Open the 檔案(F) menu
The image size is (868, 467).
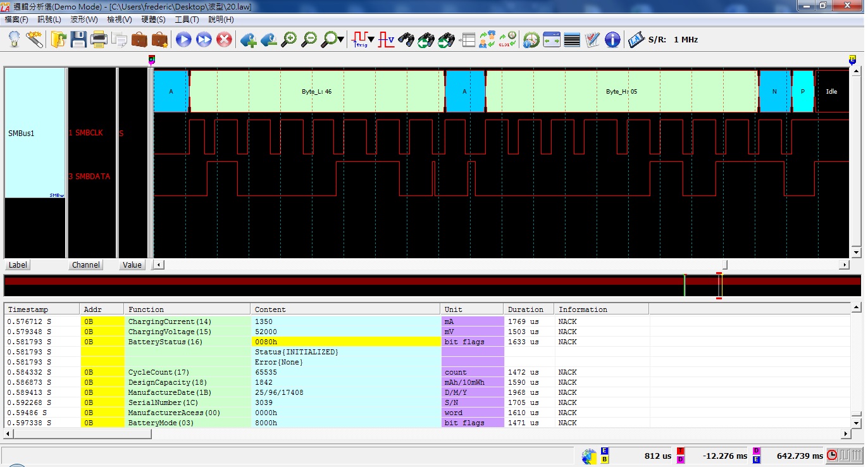pyautogui.click(x=16, y=20)
